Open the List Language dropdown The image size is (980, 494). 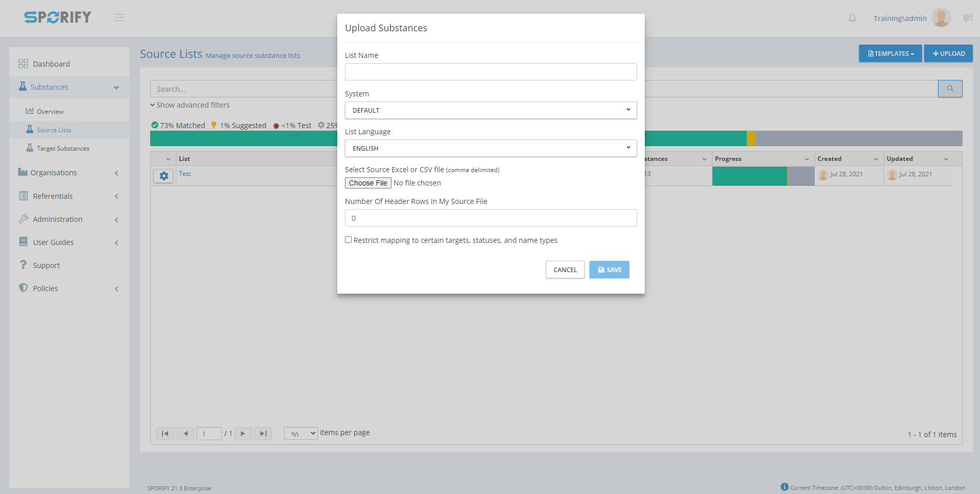coord(491,148)
